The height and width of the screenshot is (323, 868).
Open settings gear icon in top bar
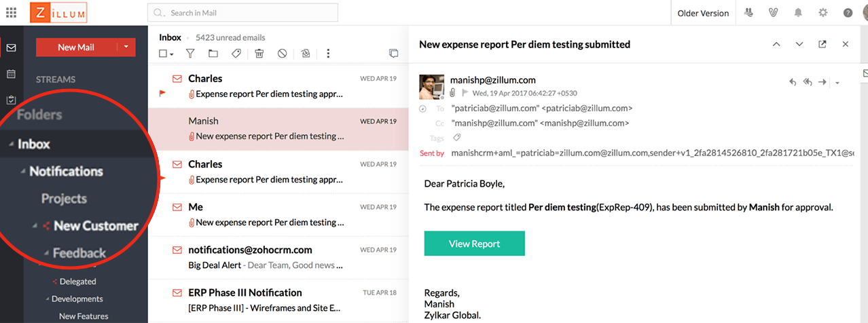click(823, 13)
